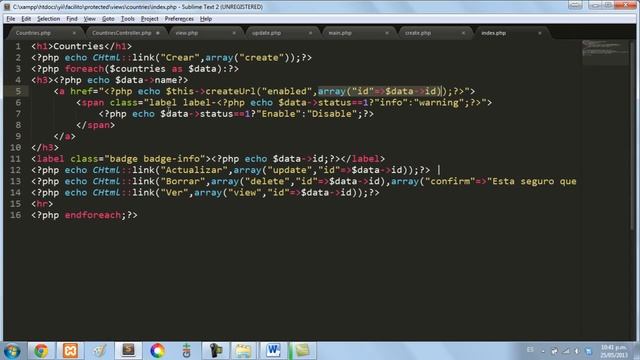Close the index.php tab
The image size is (640, 360).
[540, 33]
